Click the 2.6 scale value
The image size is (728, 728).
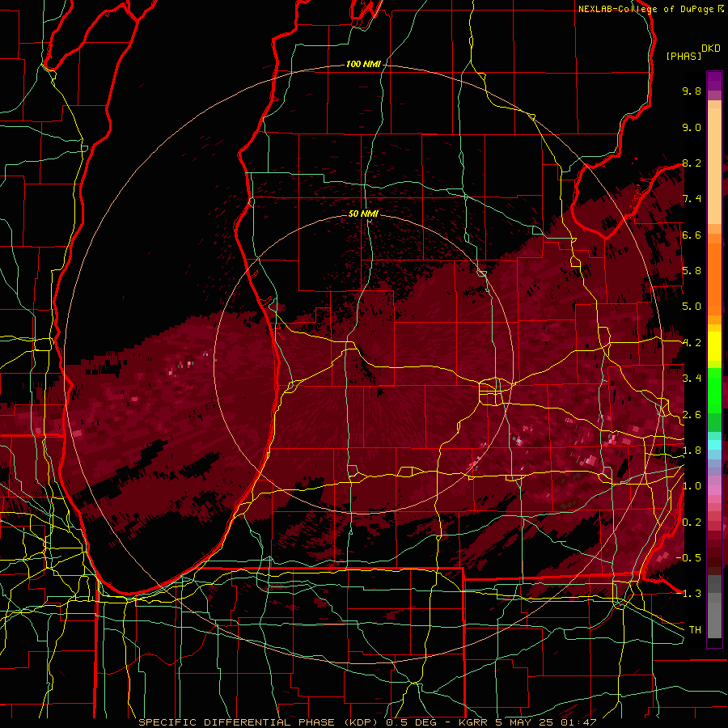(692, 415)
